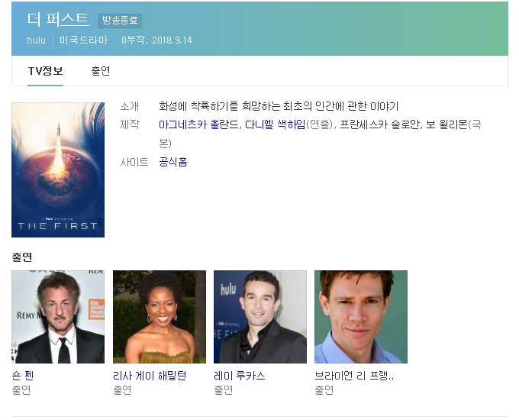Click 레이 루카스 photo thumbnail
Screen dimensions: 519x420
260,317
